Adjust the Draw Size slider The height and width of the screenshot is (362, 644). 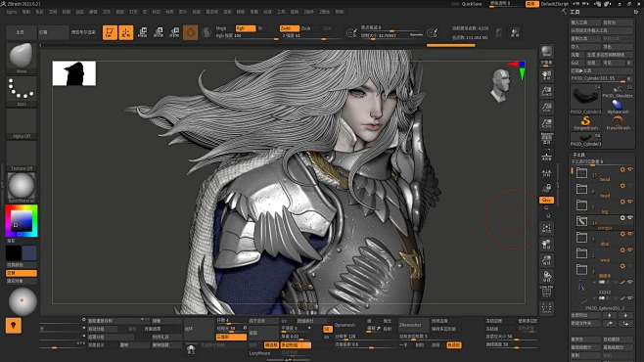tap(391, 35)
